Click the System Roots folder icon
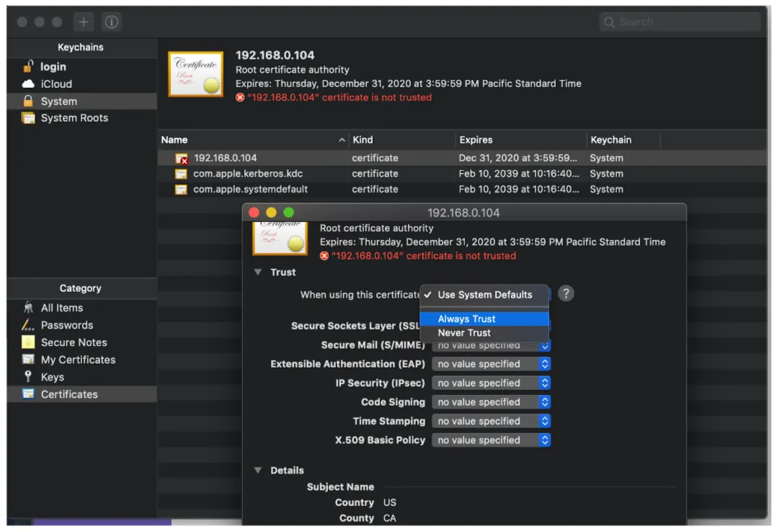The image size is (780, 532). (28, 118)
